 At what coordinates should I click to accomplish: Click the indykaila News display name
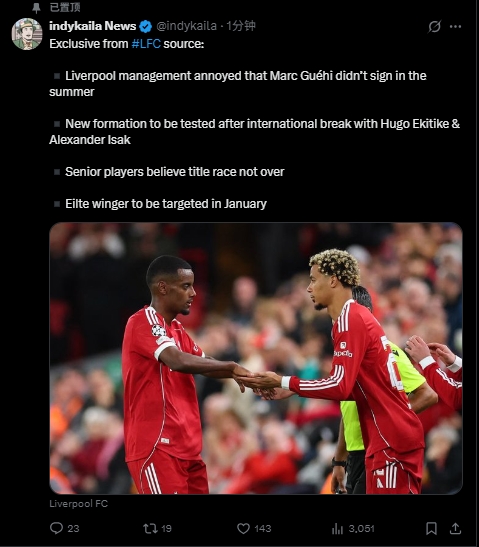(92, 26)
